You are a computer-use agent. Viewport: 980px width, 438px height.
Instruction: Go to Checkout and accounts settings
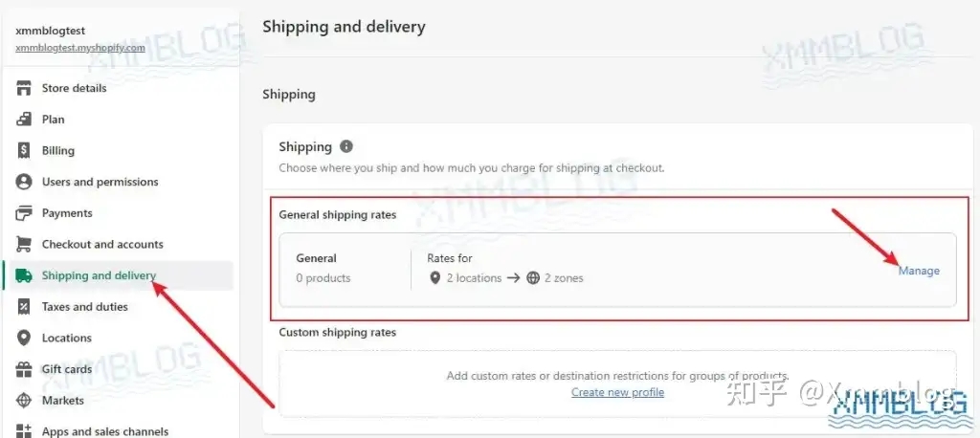102,244
